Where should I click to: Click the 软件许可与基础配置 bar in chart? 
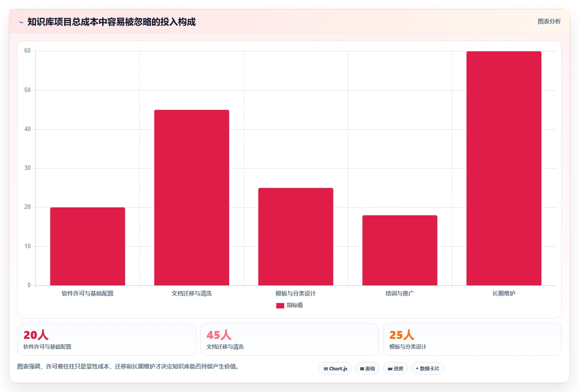click(88, 246)
